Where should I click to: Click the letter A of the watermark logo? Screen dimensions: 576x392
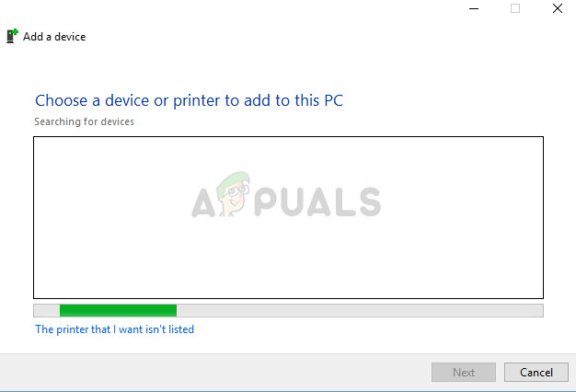[203, 202]
